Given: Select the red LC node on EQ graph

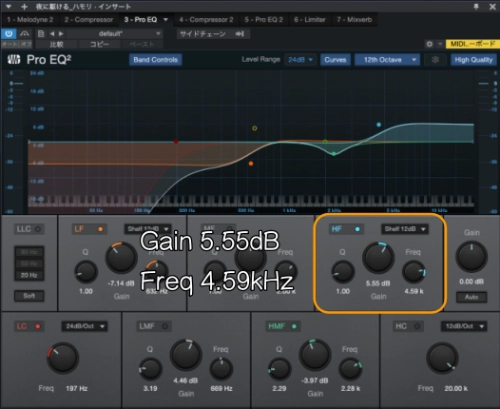Looking at the screenshot, I should 176,142.
